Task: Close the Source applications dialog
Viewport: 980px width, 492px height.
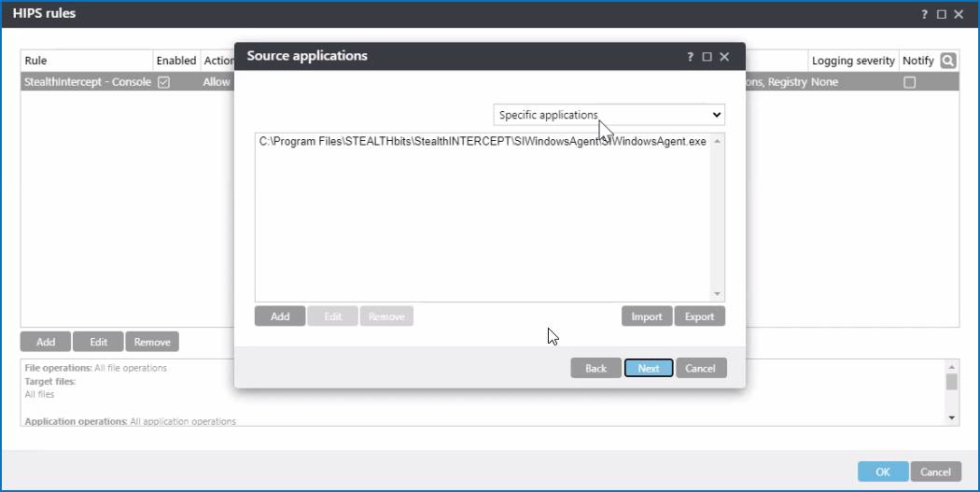Action: coord(724,57)
